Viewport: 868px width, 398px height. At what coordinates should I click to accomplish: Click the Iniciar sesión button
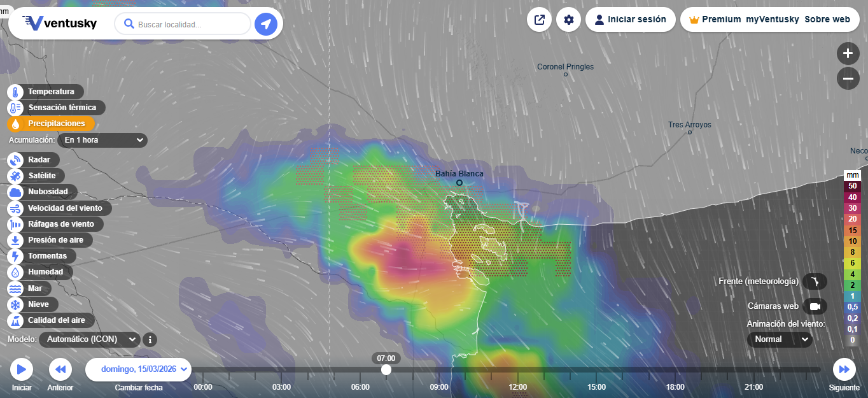point(630,20)
